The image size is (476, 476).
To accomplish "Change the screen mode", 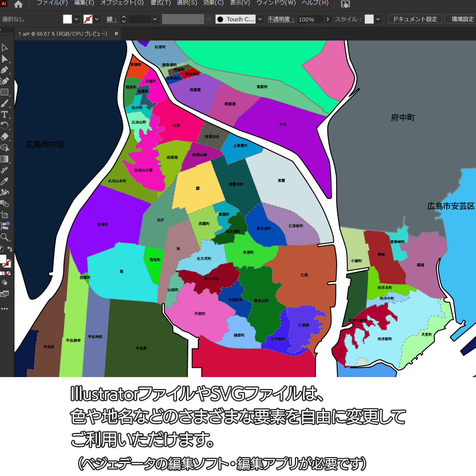I will (5, 294).
